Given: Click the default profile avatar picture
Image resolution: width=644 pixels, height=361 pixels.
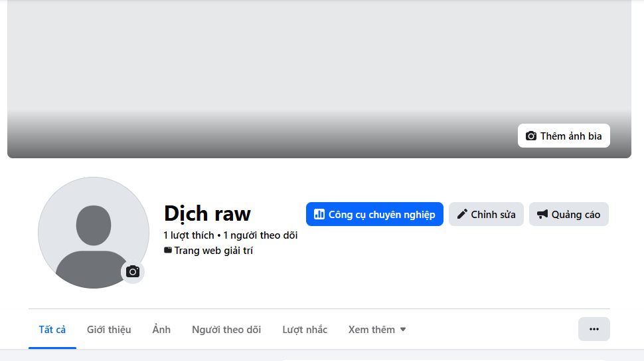Looking at the screenshot, I should pyautogui.click(x=93, y=233).
